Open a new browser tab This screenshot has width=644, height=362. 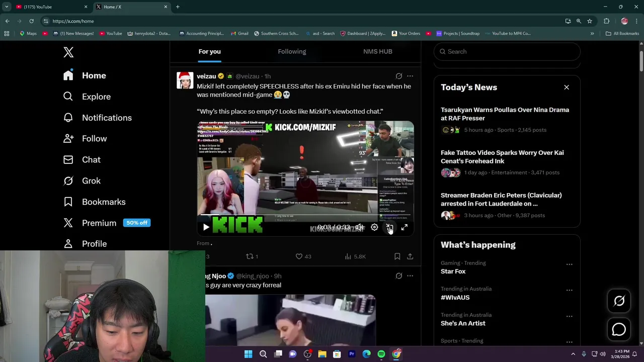tap(178, 7)
